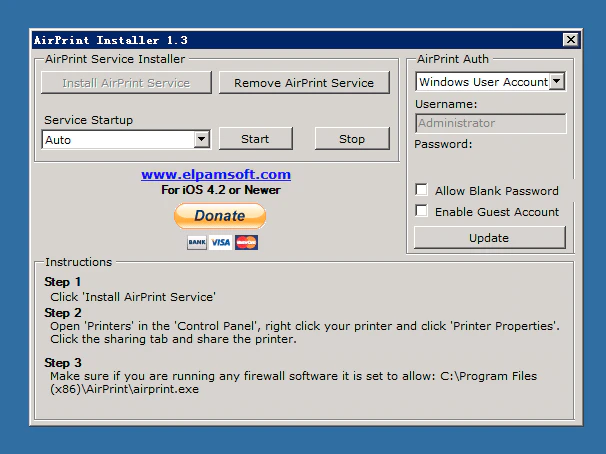Click Remove AirPrint Service
This screenshot has height=454, width=606.
(304, 83)
